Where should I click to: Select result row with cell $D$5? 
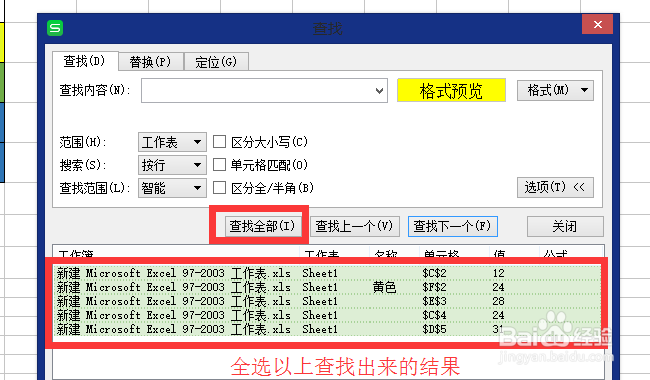click(327, 329)
